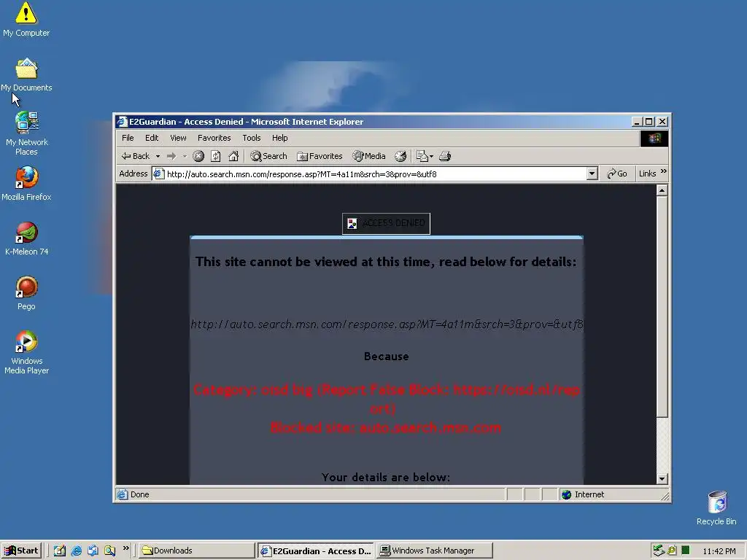Image resolution: width=747 pixels, height=560 pixels.
Task: Click the green CPU usage tray icon
Action: point(686,551)
